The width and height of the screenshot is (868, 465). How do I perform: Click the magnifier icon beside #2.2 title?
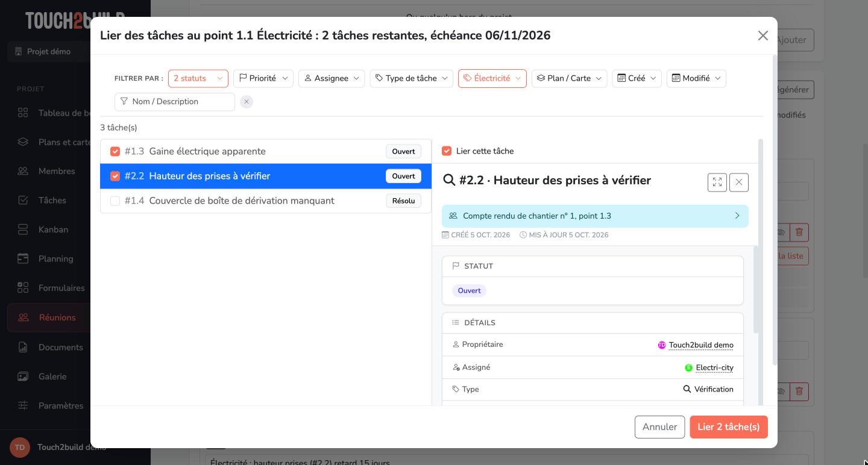(x=449, y=180)
